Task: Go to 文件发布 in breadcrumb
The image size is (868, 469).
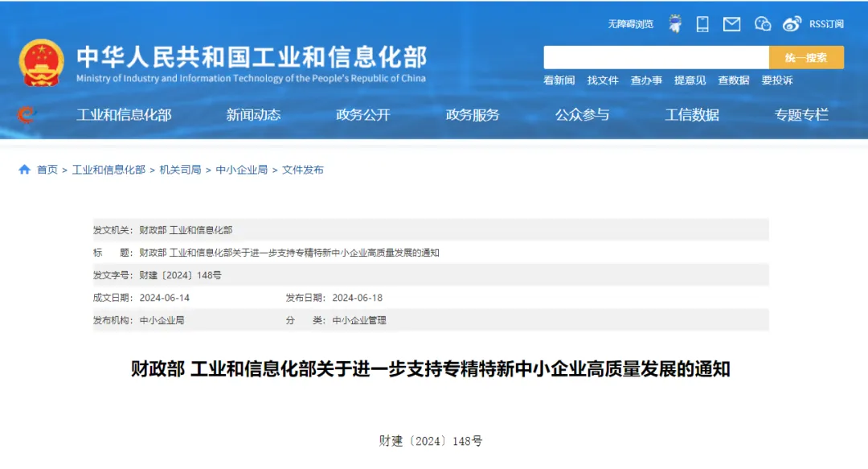Action: [303, 170]
